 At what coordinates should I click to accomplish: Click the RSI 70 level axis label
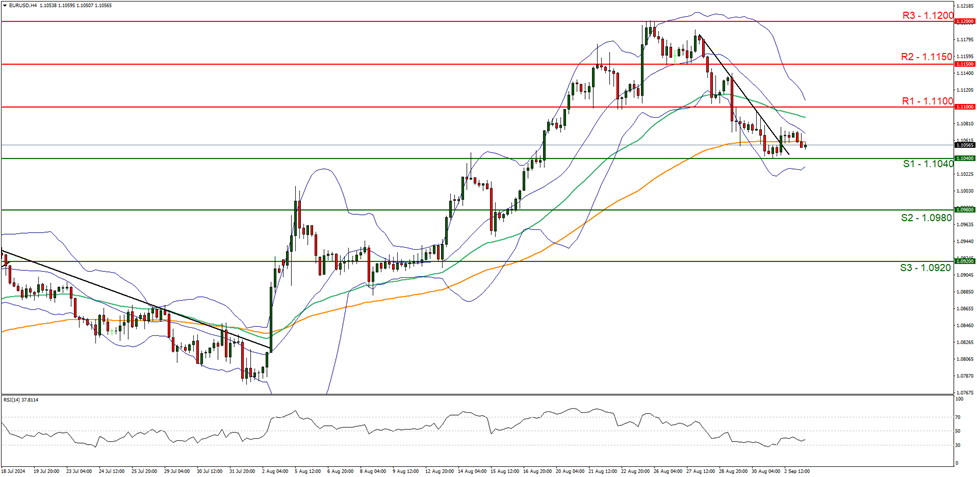coord(958,417)
